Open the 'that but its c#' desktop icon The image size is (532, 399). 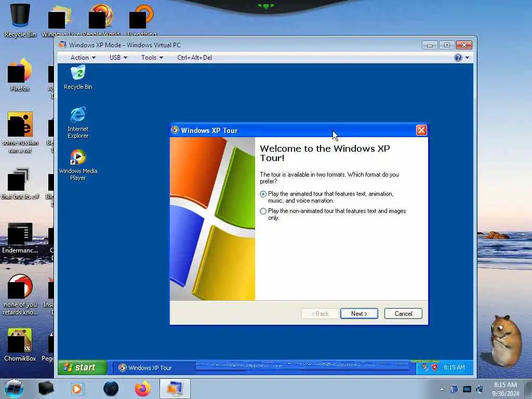tap(20, 183)
